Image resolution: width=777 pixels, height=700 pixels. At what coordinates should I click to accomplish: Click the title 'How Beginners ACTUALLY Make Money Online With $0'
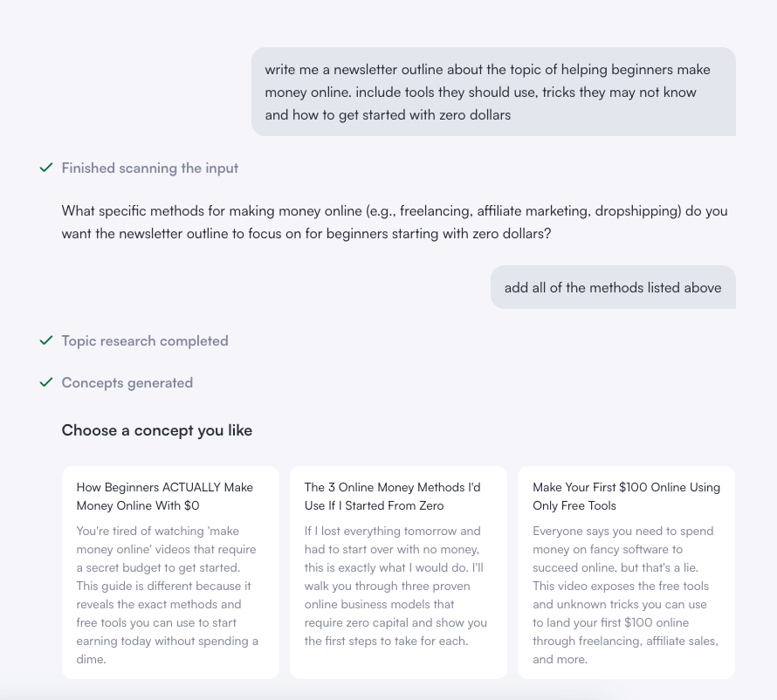pos(165,496)
